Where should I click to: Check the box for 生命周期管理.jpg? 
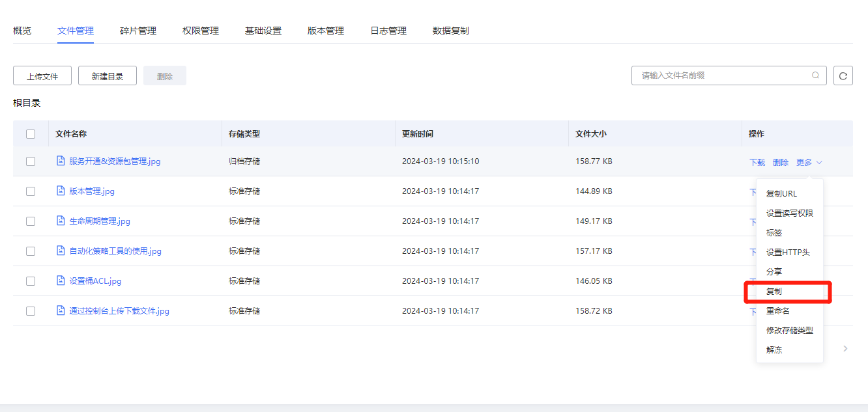(x=31, y=221)
